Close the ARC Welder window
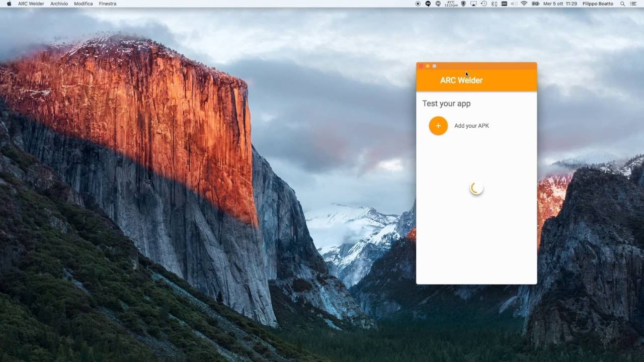This screenshot has height=362, width=644. [x=421, y=66]
